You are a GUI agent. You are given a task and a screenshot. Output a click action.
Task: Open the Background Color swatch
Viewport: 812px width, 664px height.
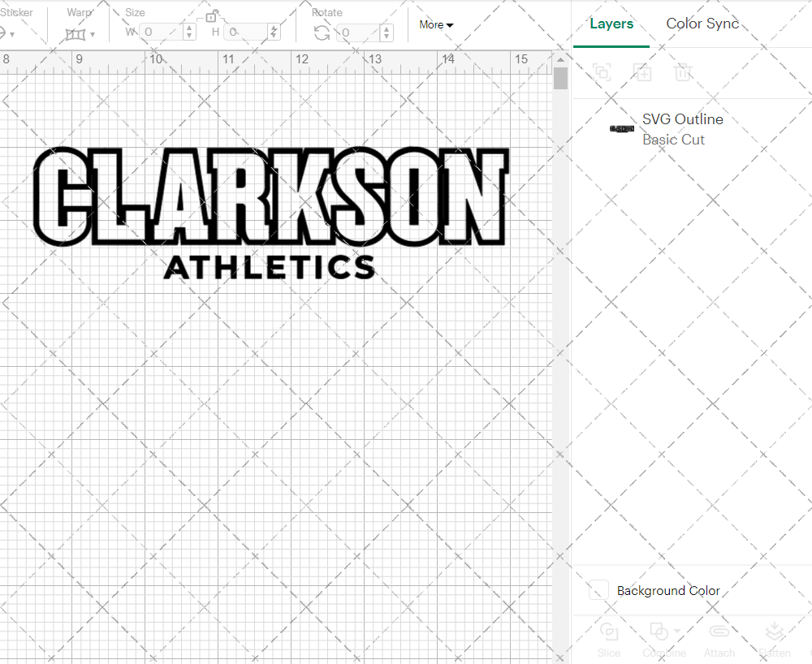coord(598,590)
